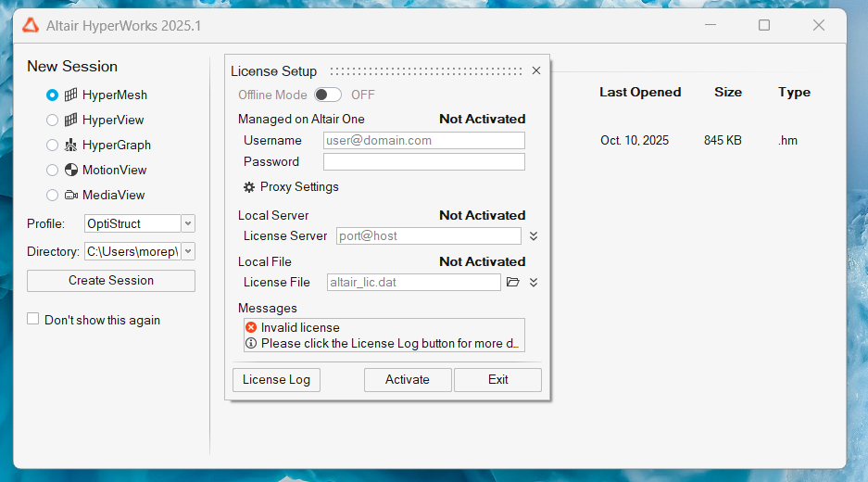This screenshot has width=868, height=482.
Task: Check Don't show this again
Action: (x=33, y=319)
